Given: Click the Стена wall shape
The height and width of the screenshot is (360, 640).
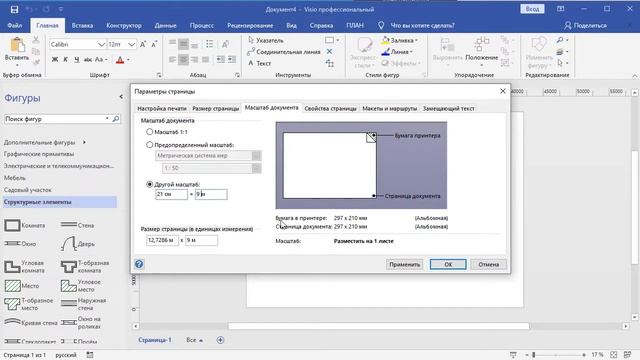Looking at the screenshot, I should (78, 225).
